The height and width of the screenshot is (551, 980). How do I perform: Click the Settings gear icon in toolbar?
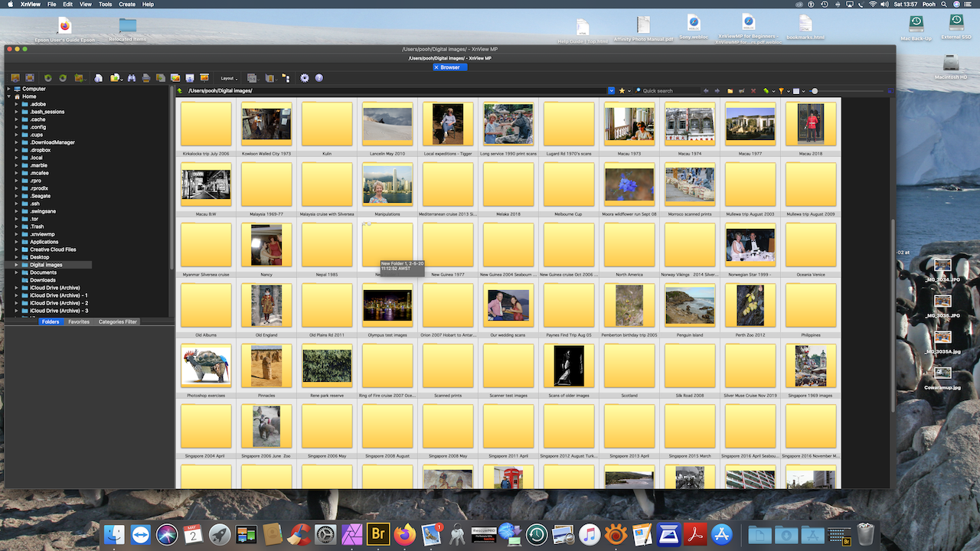tap(305, 78)
